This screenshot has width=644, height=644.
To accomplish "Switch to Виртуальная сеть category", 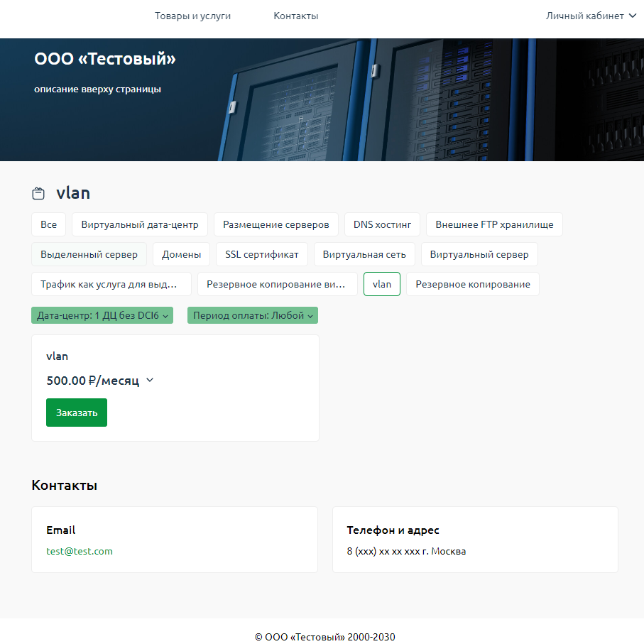I will [x=364, y=254].
